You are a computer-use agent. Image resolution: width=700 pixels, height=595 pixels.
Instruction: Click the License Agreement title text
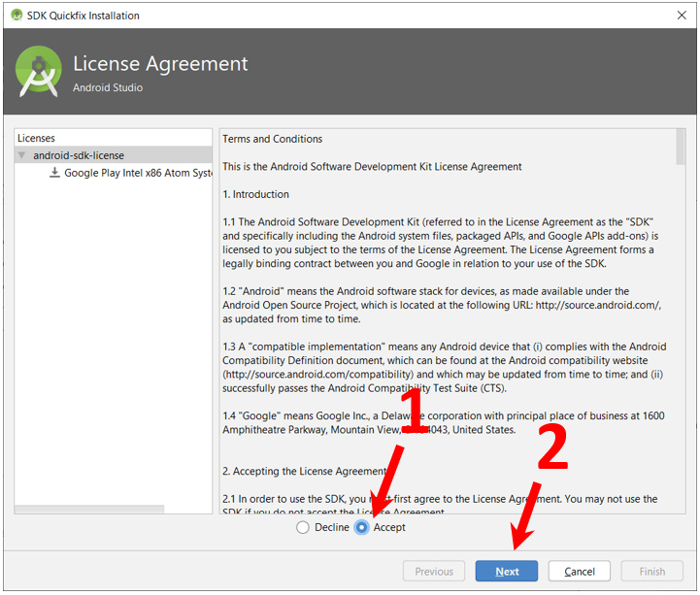(160, 64)
